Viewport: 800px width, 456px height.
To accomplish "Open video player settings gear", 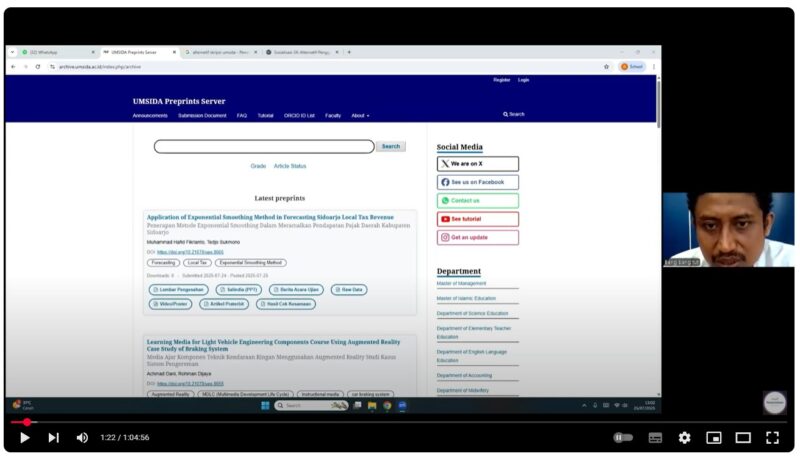I will [x=684, y=438].
